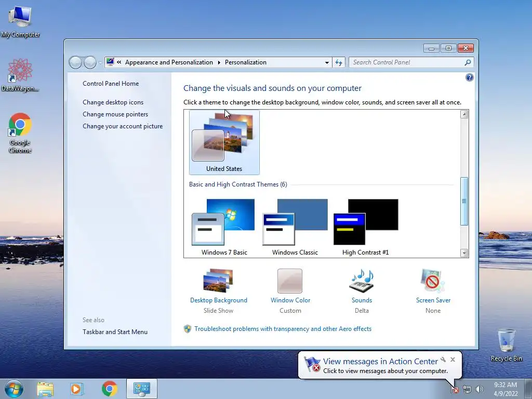This screenshot has height=399, width=532.
Task: Click Basic and High Contrast Themes heading
Action: point(238,184)
